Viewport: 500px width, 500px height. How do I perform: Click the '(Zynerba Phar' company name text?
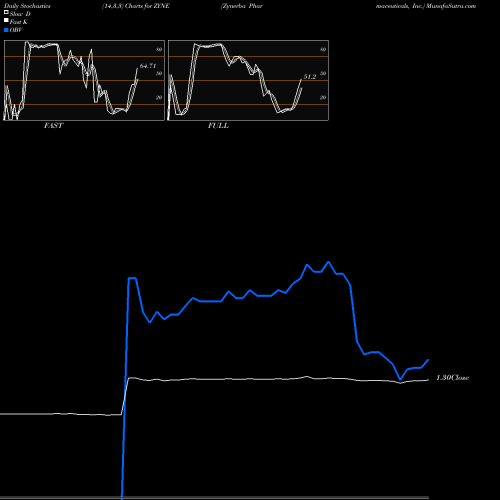pos(242,6)
